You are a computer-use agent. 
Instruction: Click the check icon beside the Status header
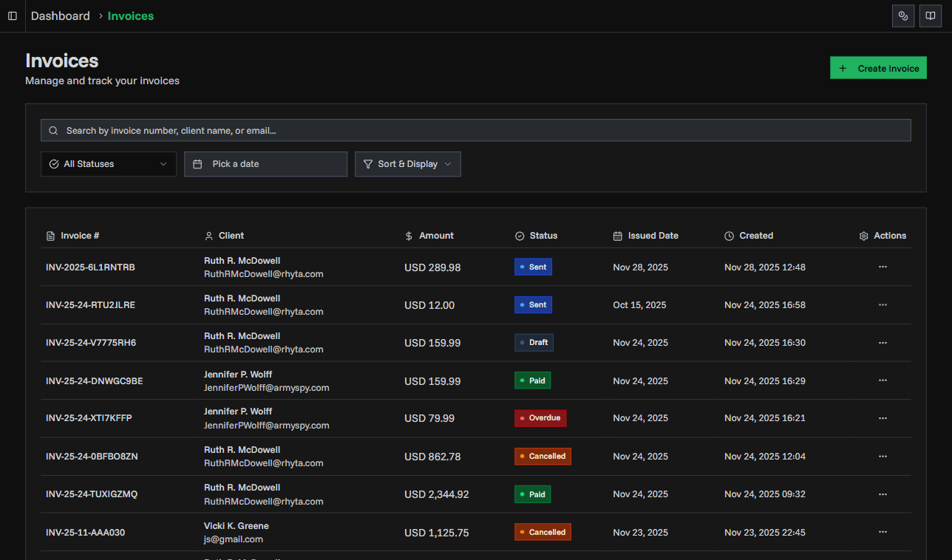pyautogui.click(x=519, y=235)
